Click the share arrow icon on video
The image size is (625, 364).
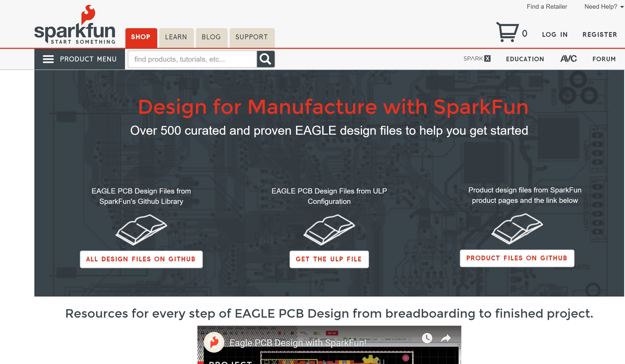tap(446, 338)
